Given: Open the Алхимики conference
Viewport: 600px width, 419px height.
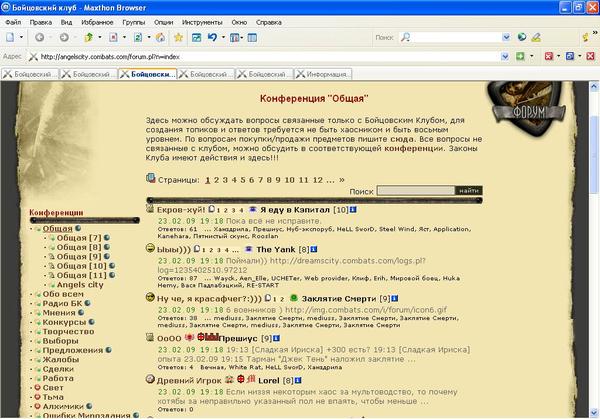Looking at the screenshot, I should [x=63, y=406].
